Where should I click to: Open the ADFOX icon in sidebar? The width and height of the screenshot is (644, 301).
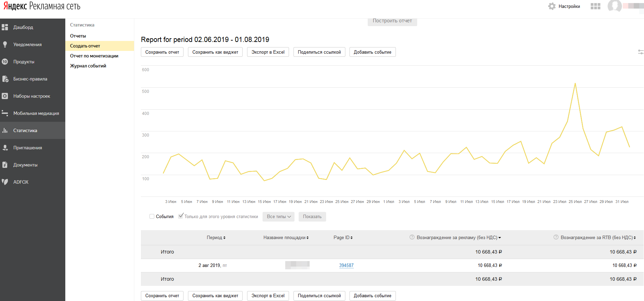[x=5, y=182]
